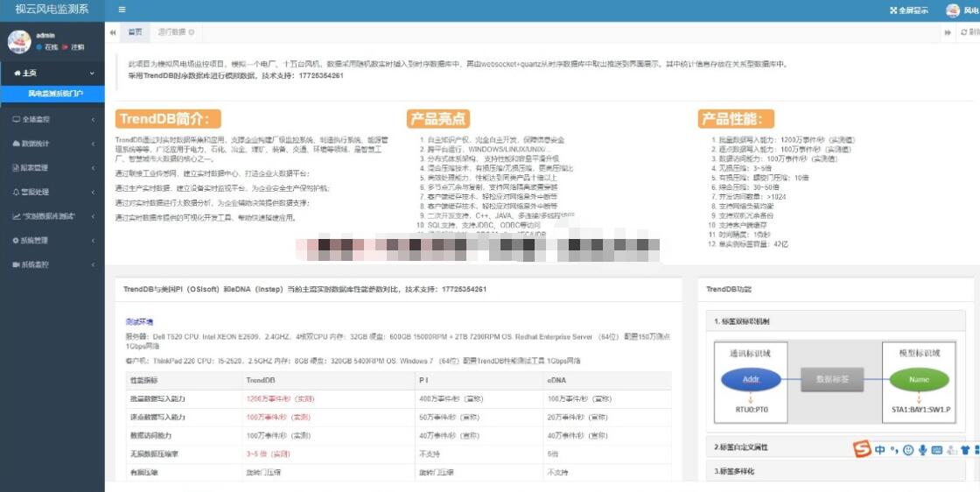Screen dimensions: 980x492
Task: Click Sogou microphone voice input icon
Action: (922, 449)
